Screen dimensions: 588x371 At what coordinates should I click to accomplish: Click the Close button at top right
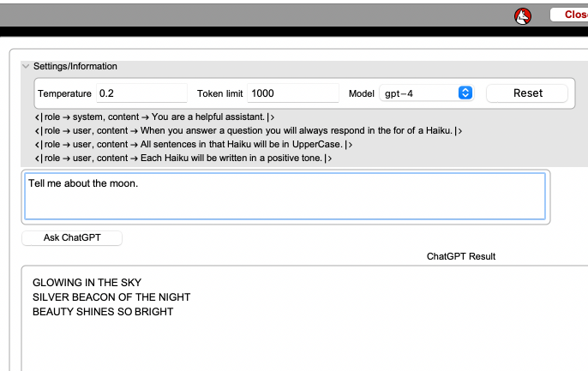(569, 15)
